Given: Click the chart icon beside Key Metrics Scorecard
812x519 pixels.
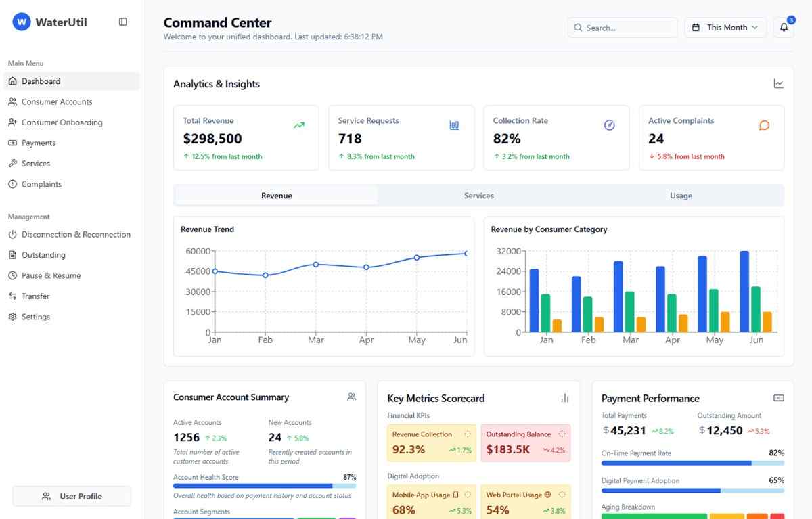Looking at the screenshot, I should click(x=564, y=398).
